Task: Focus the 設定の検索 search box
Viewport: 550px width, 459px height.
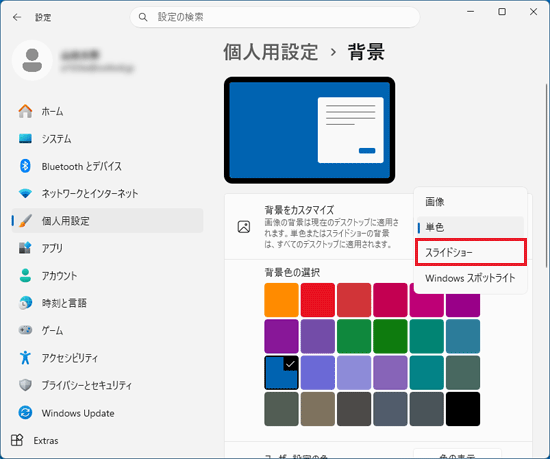Action: (275, 17)
